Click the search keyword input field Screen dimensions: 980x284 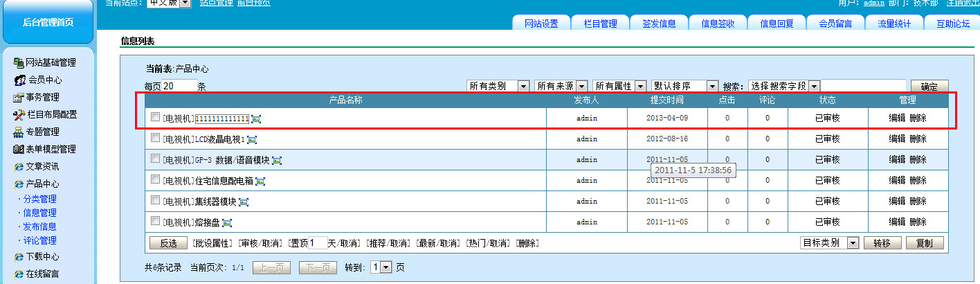(x=862, y=86)
